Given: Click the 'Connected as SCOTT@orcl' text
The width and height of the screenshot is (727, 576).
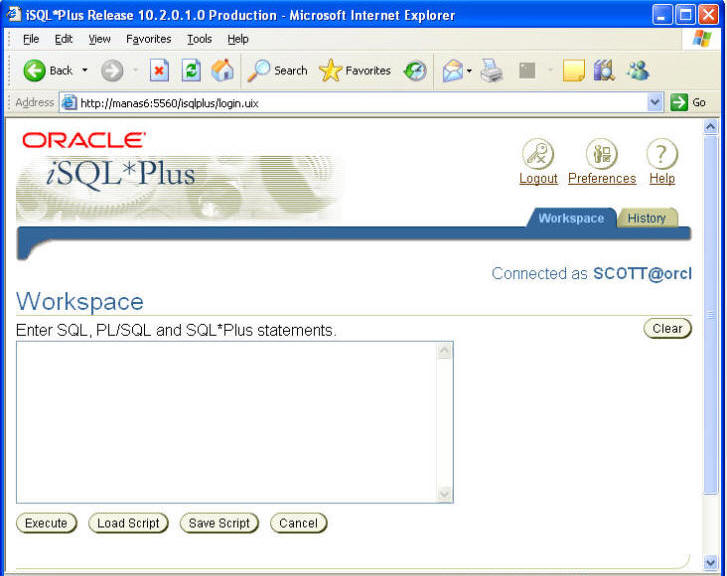Looking at the screenshot, I should coord(592,274).
